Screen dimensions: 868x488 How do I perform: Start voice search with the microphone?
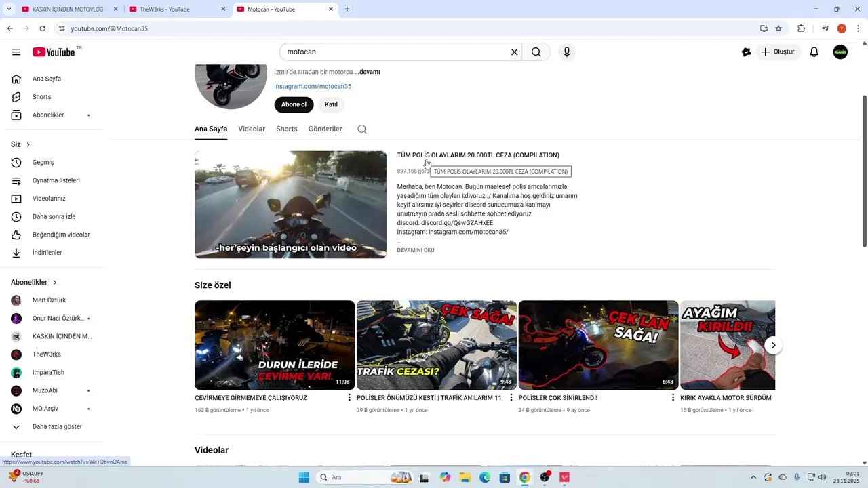(567, 52)
